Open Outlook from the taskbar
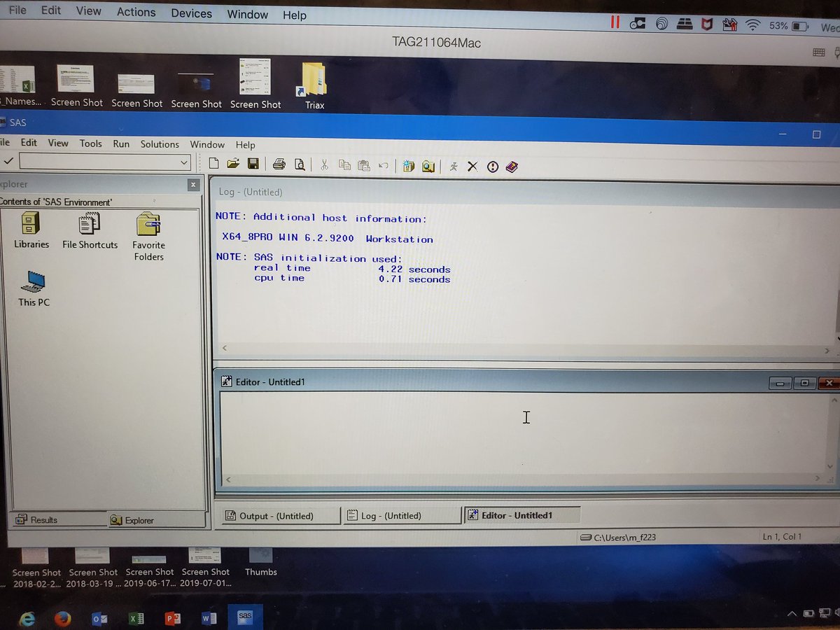 click(99, 619)
